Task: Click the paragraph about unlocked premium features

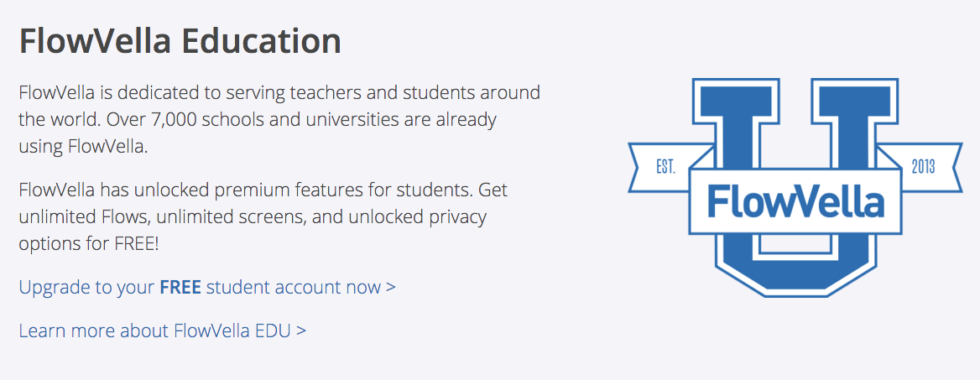Action: click(x=263, y=216)
